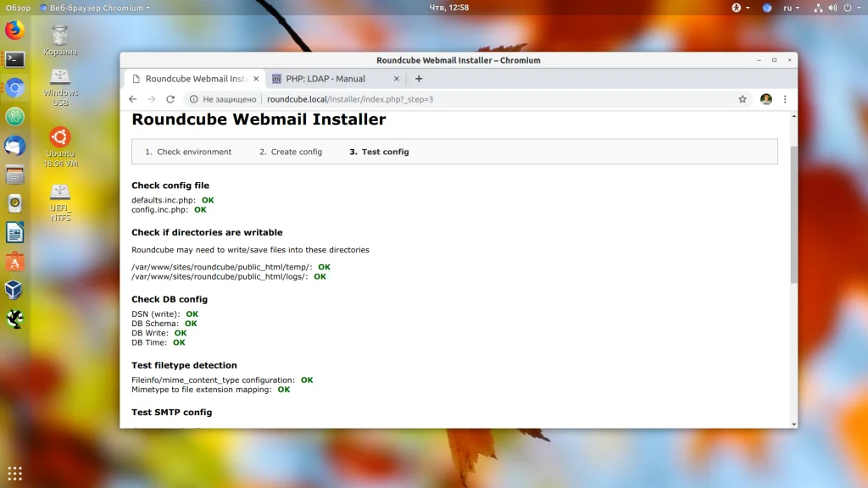868x488 pixels.
Task: Click the Test SMTP config heading
Action: (171, 413)
